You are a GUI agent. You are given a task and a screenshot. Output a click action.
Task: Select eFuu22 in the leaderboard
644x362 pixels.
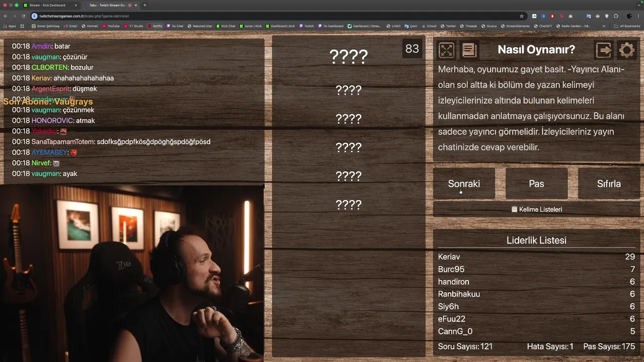[536, 319]
